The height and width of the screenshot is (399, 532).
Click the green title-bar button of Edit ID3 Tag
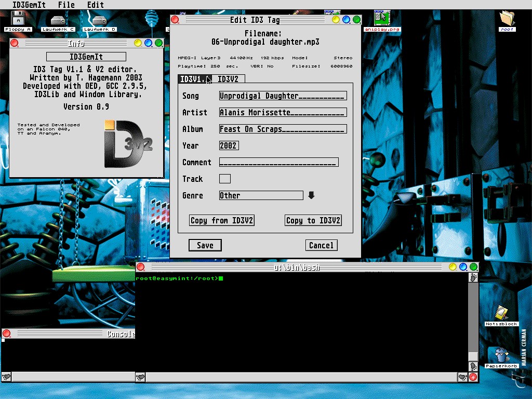[x=356, y=20]
